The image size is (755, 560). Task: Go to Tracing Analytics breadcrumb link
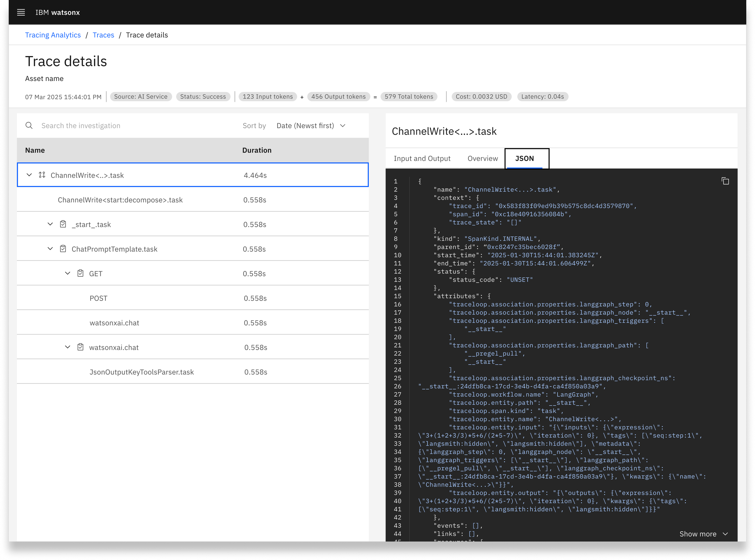(x=53, y=35)
